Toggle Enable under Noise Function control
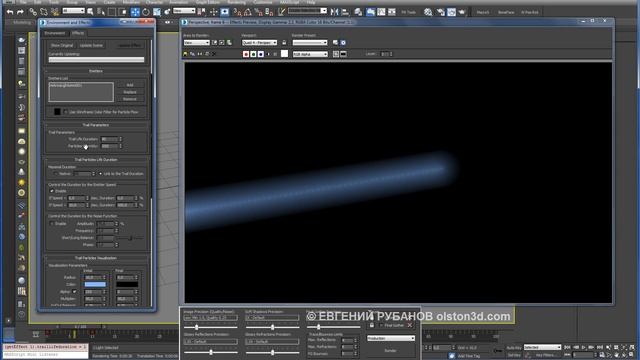Image resolution: width=640 pixels, height=360 pixels. coord(51,223)
